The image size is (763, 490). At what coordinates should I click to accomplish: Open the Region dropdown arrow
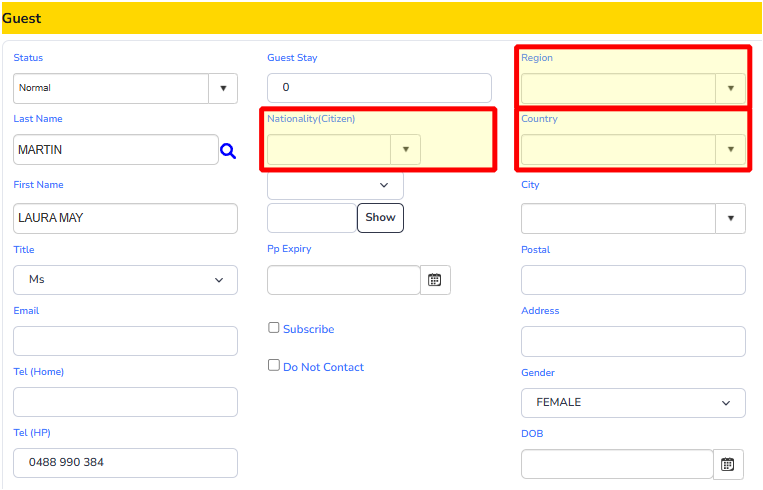coord(730,88)
